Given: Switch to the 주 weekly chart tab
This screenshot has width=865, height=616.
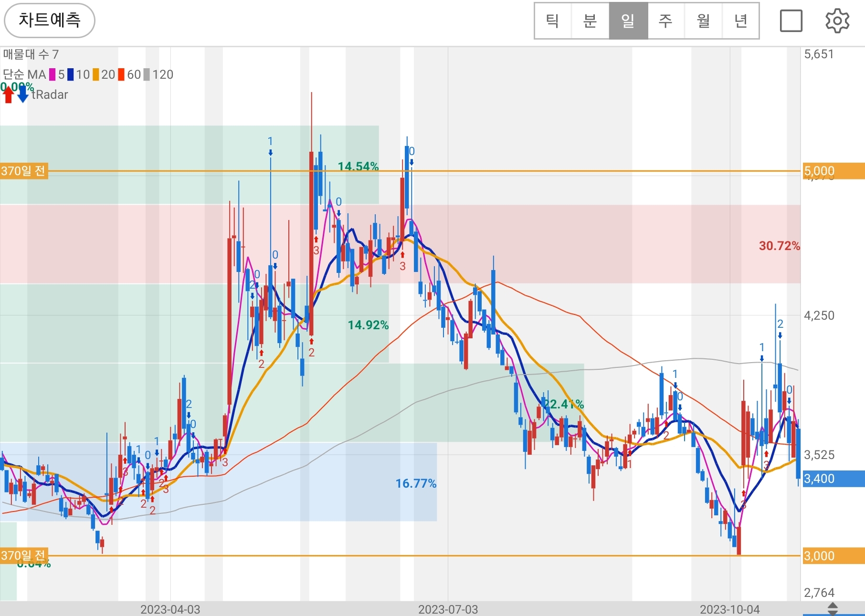Looking at the screenshot, I should click(665, 21).
